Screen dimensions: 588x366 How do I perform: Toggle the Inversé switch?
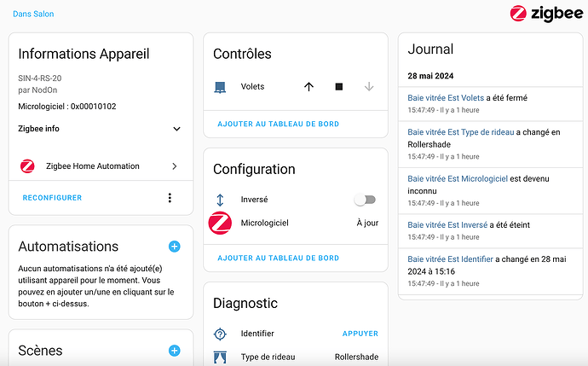pos(365,200)
